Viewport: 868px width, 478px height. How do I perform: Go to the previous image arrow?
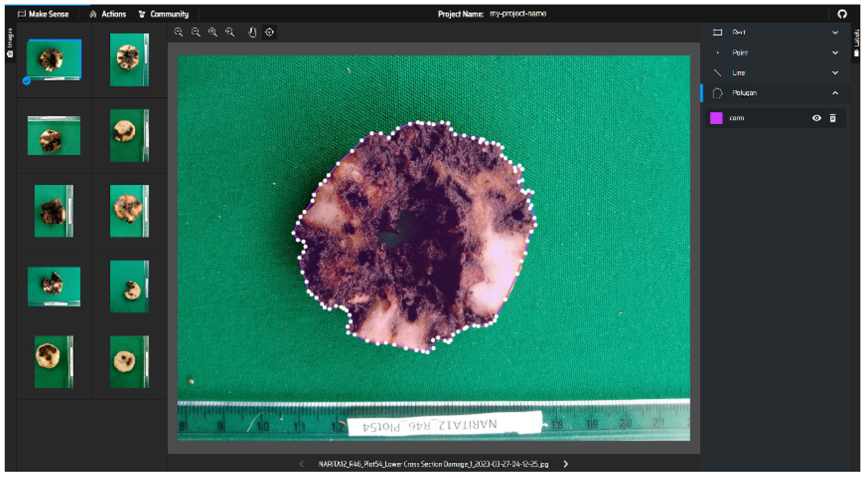click(301, 464)
